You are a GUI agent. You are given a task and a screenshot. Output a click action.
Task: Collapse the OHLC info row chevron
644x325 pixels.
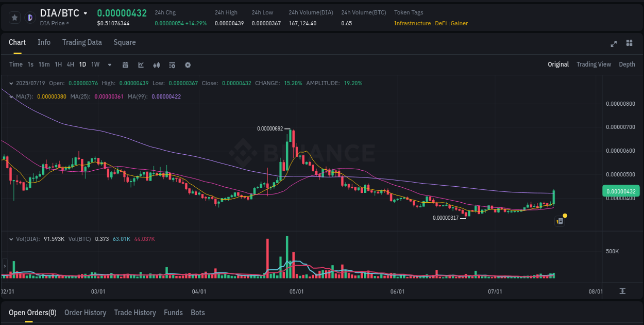[x=11, y=83]
